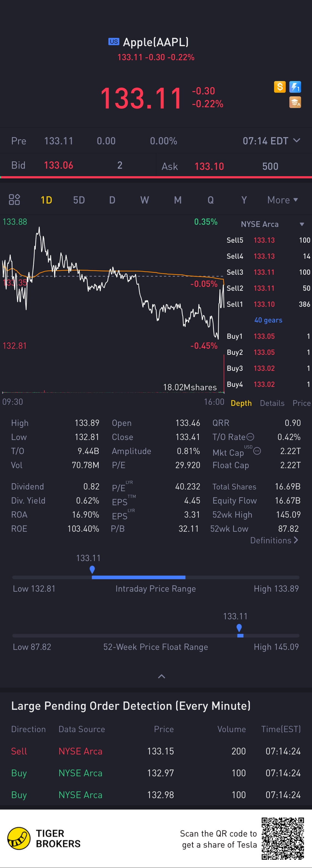Tap the Intraday Price Range marker
This screenshot has width=312, height=868.
pyautogui.click(x=92, y=570)
